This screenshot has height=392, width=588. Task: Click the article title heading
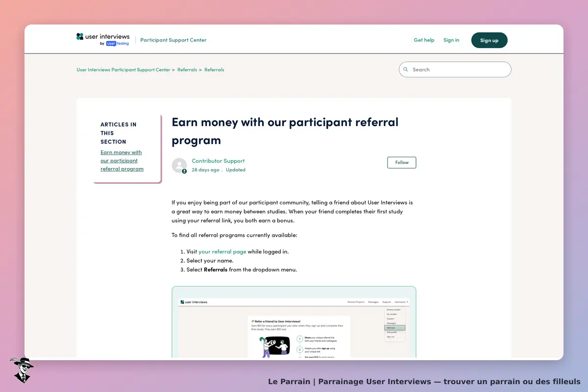285,131
